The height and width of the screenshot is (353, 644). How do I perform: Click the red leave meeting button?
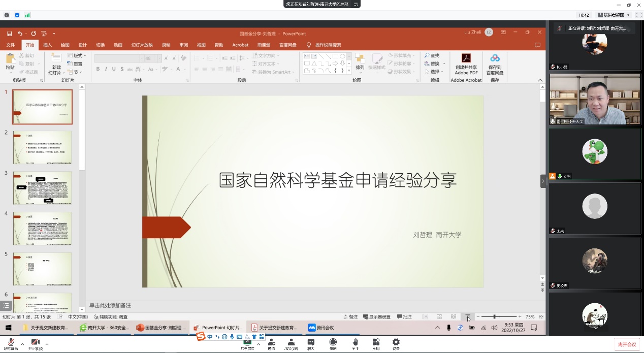[x=627, y=344]
